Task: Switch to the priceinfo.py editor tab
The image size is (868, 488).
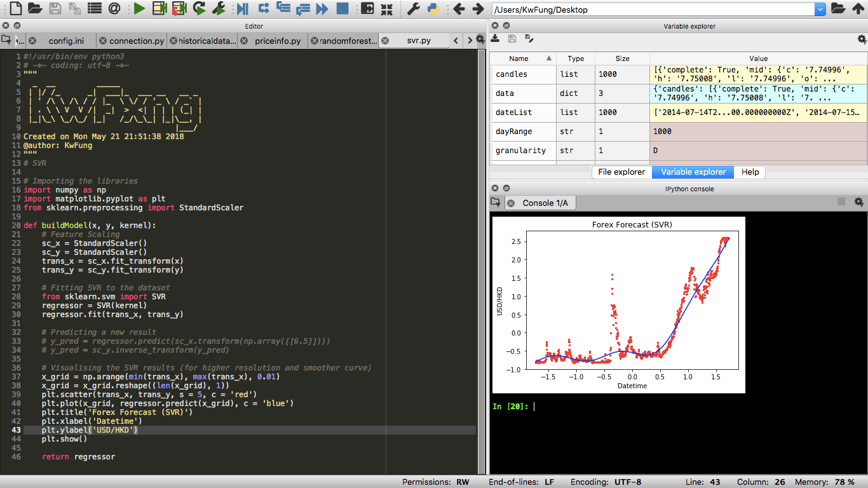Action: 277,41
